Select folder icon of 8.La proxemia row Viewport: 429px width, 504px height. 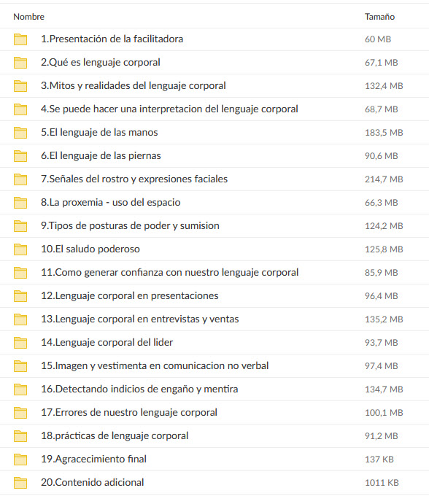pos(20,203)
